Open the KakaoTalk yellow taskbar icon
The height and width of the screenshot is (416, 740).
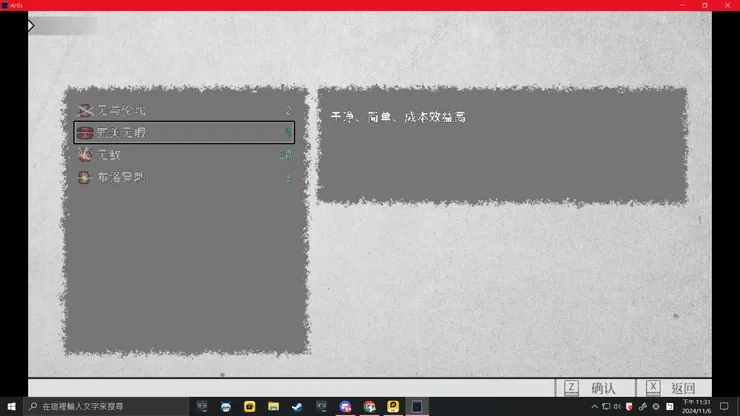393,407
